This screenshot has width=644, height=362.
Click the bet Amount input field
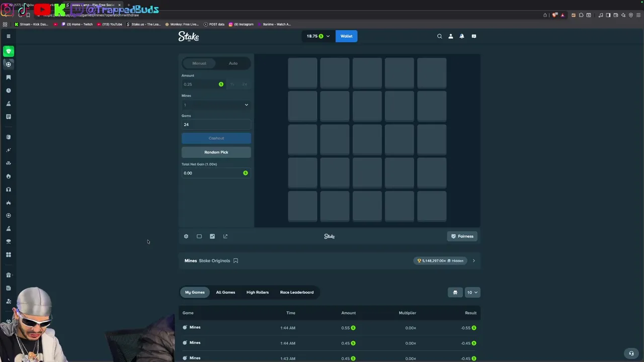(203, 84)
